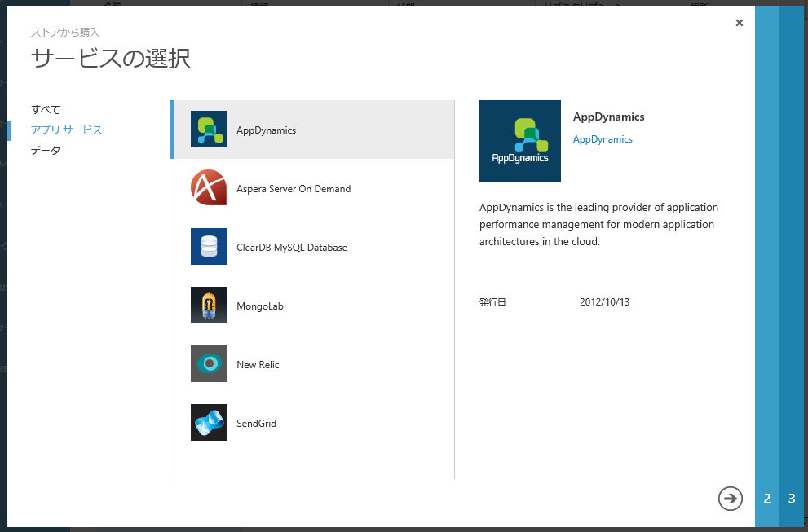Select the Aspera Server On Demand label

click(294, 189)
